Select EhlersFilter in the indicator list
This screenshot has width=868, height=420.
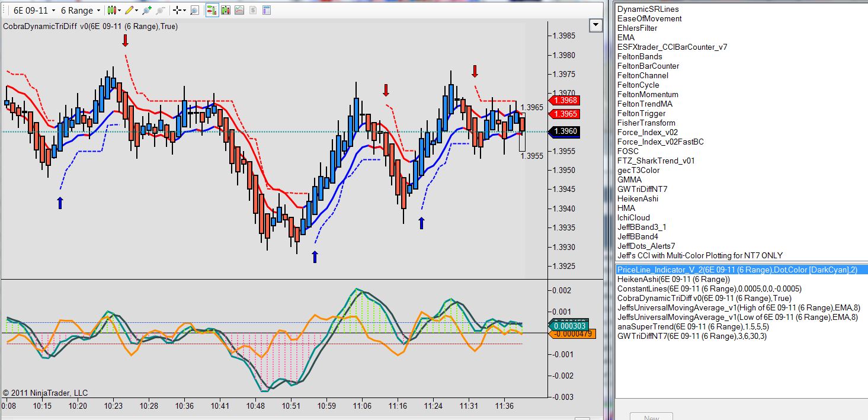637,28
